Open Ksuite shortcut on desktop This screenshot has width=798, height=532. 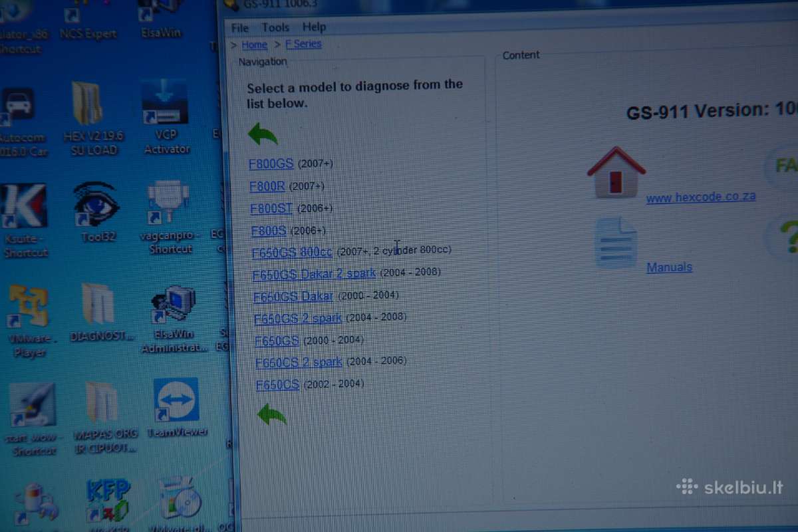coord(25,221)
